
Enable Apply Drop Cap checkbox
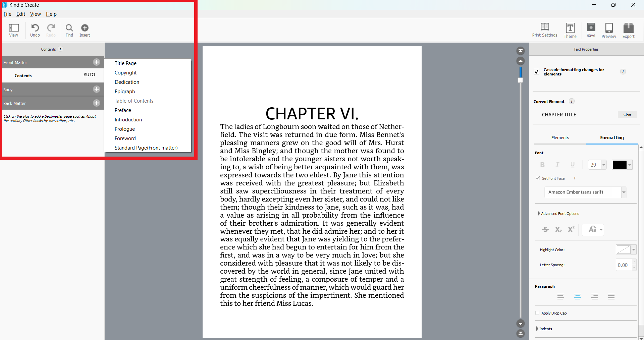537,313
